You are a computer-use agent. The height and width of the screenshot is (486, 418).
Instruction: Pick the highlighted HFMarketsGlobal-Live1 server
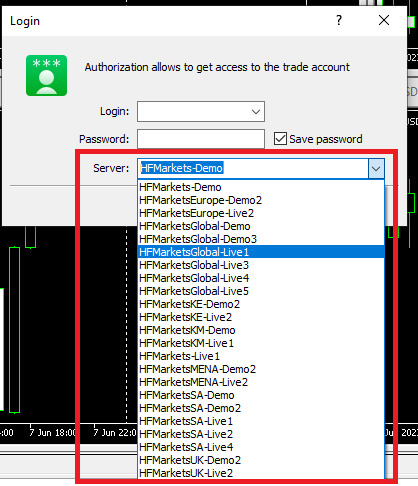(x=261, y=252)
